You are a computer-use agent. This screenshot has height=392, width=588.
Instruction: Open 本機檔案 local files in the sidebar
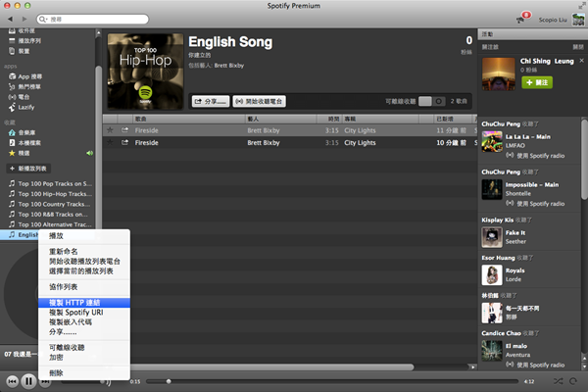[x=24, y=143]
